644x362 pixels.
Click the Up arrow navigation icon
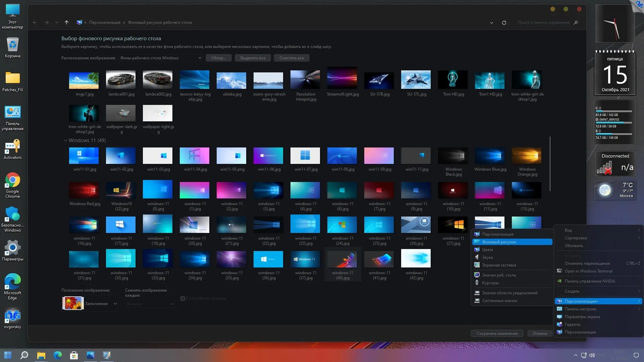66,22
